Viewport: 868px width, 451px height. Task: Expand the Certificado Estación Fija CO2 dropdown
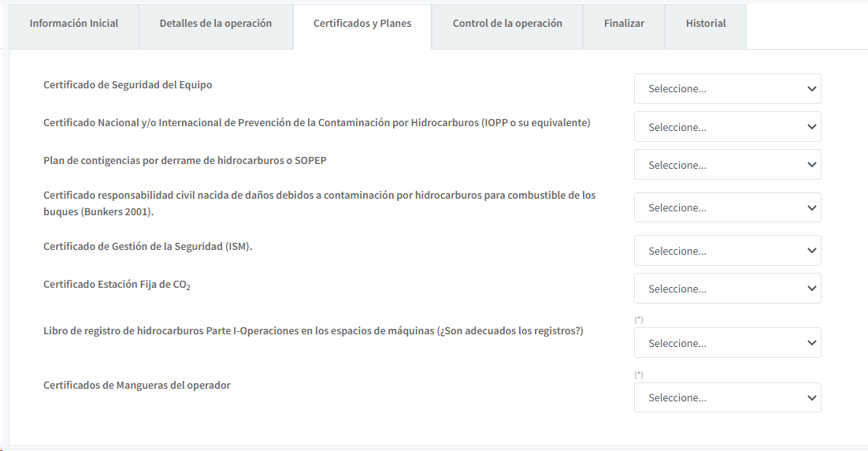(x=727, y=289)
